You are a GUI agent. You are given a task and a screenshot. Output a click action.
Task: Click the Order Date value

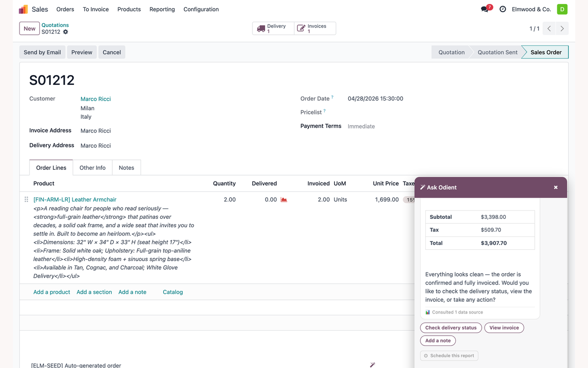[x=375, y=99]
